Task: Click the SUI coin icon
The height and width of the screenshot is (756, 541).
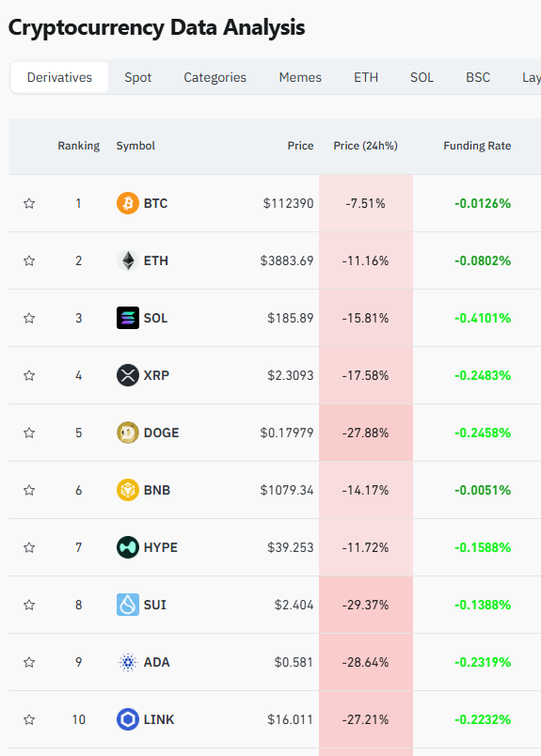Action: point(128,605)
